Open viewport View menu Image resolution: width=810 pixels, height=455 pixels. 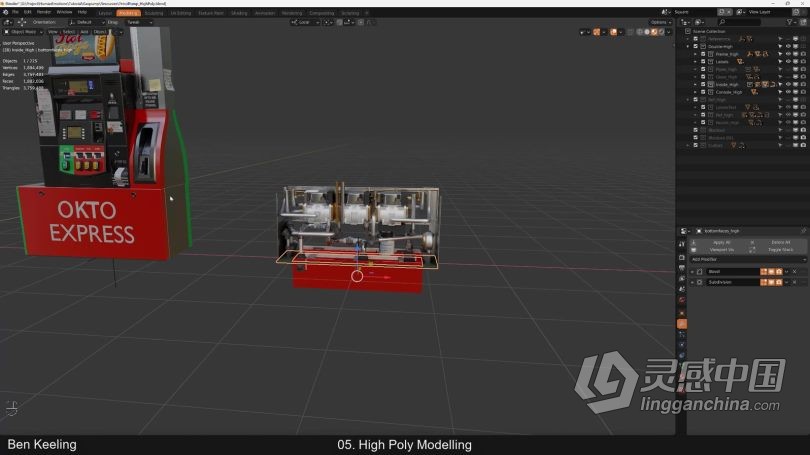[53, 32]
